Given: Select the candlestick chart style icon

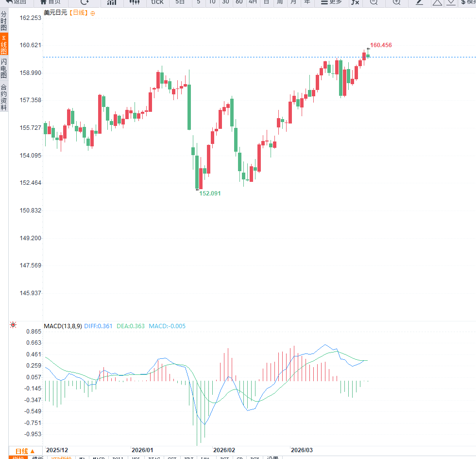Looking at the screenshot, I should 135,2.
